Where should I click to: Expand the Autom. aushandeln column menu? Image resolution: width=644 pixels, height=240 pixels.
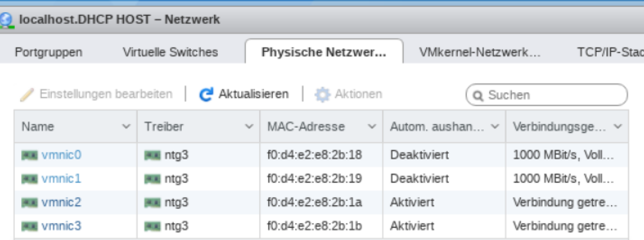[x=495, y=127]
